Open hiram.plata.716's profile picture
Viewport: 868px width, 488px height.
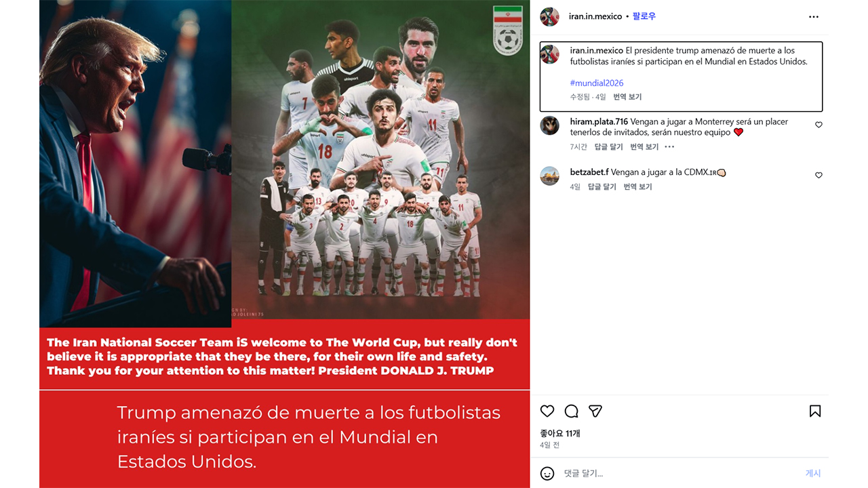(x=549, y=125)
